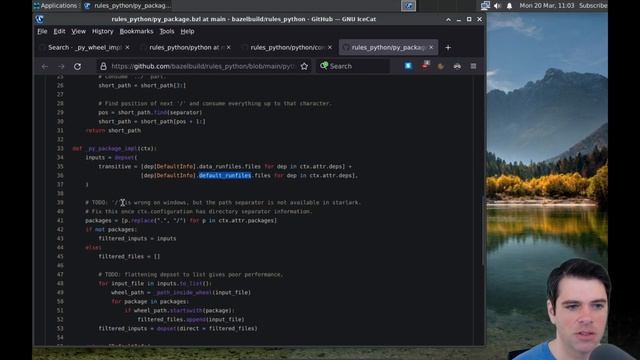Click the 'filtered_files = []' code line
640x360 pixels.
(x=129, y=256)
